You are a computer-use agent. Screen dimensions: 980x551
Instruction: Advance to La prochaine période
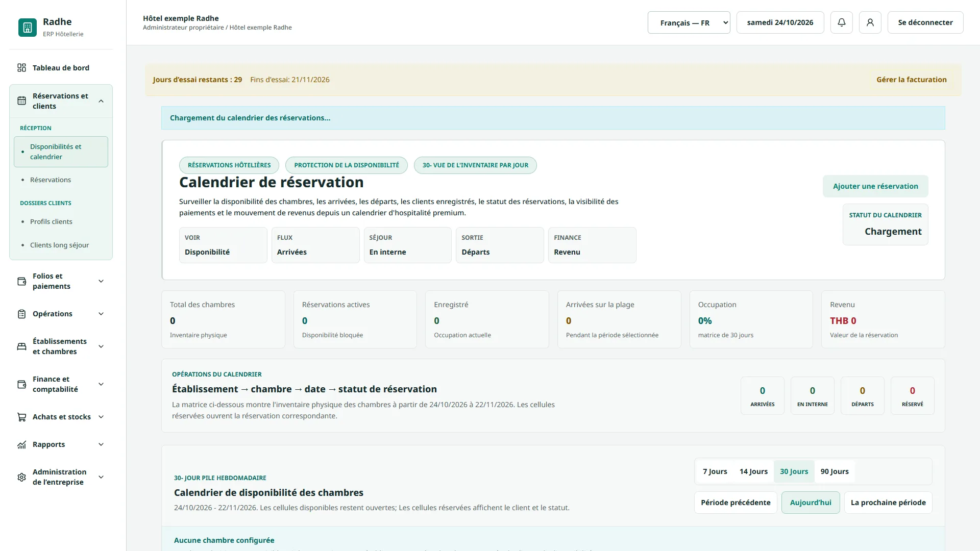coord(888,503)
